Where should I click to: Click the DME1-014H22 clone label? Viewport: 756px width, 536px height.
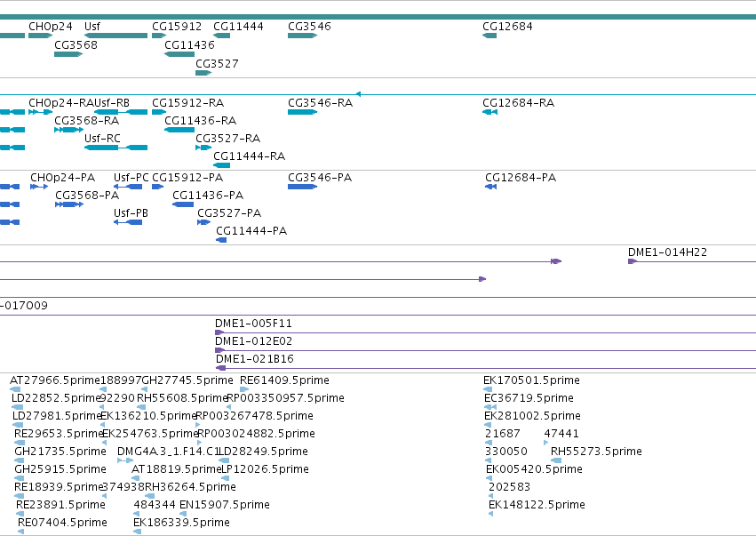[667, 252]
